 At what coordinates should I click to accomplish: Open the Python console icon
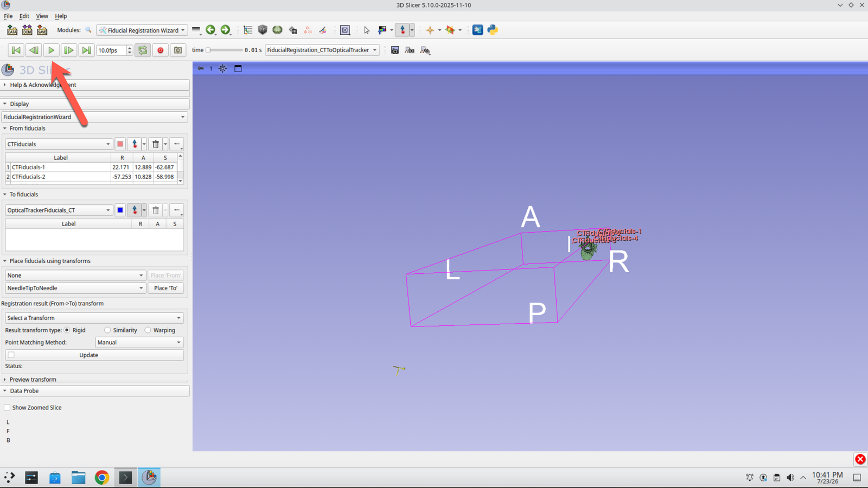pos(493,30)
